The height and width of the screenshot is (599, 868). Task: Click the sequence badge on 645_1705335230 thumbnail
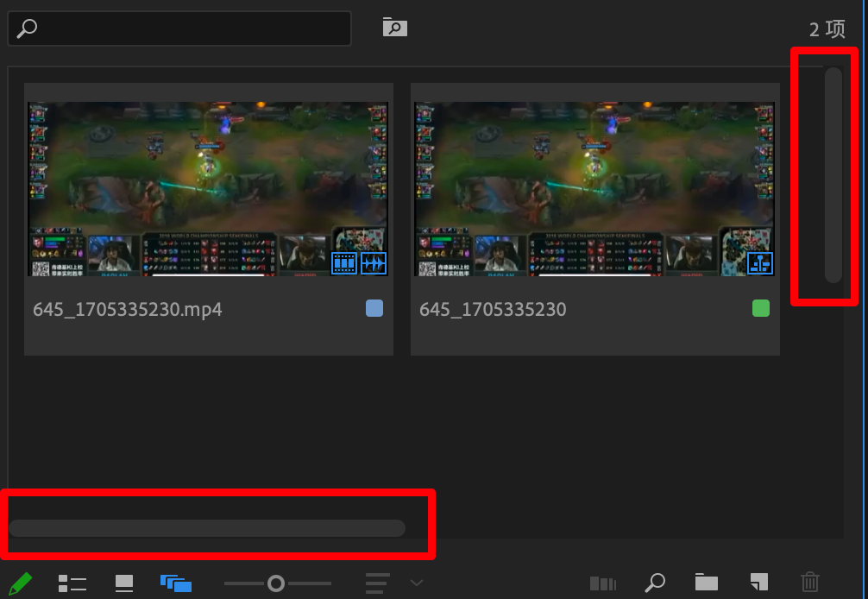760,263
